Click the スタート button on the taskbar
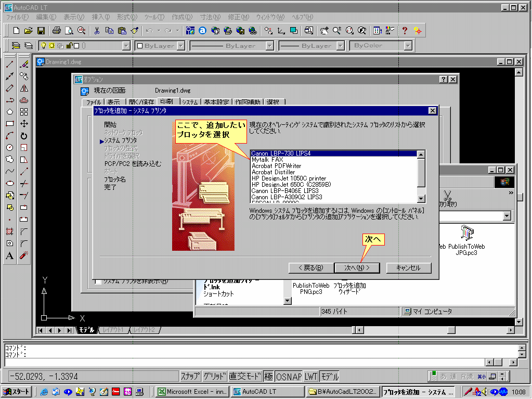Viewport: 532px width, 399px height. (x=17, y=392)
